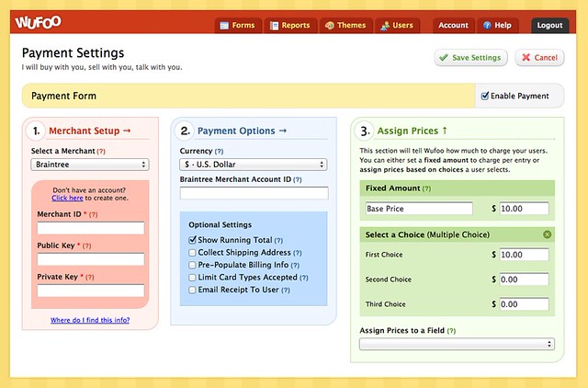
Task: Click the Assign Prices heading
Action: coord(413,131)
